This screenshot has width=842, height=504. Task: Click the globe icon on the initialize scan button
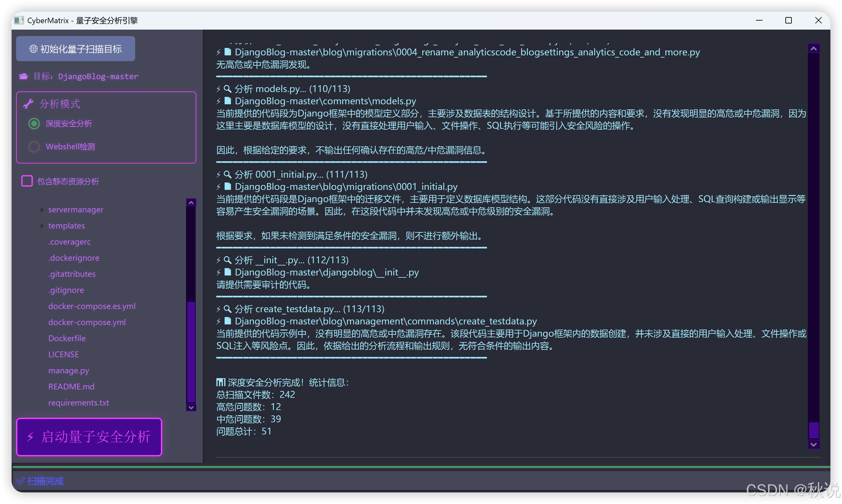coord(33,49)
